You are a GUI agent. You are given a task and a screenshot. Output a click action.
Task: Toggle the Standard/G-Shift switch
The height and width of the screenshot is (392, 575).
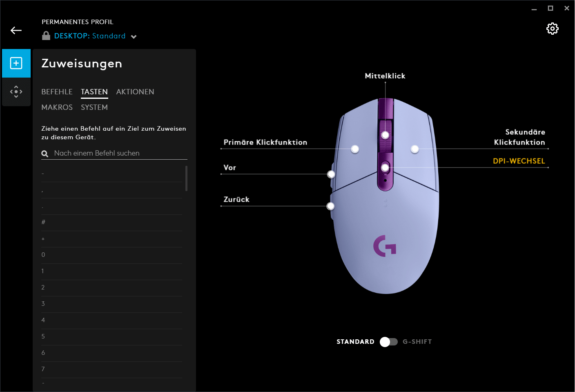[x=388, y=342]
